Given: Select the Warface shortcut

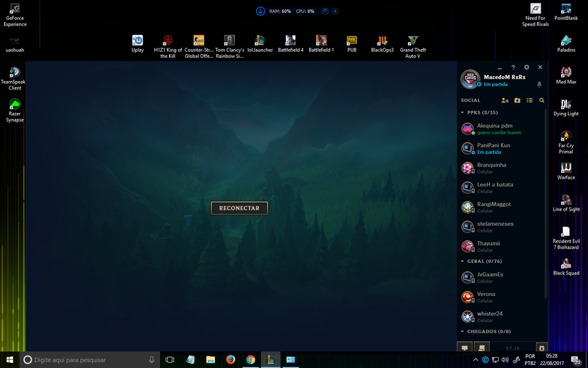Looking at the screenshot, I should coord(566,172).
